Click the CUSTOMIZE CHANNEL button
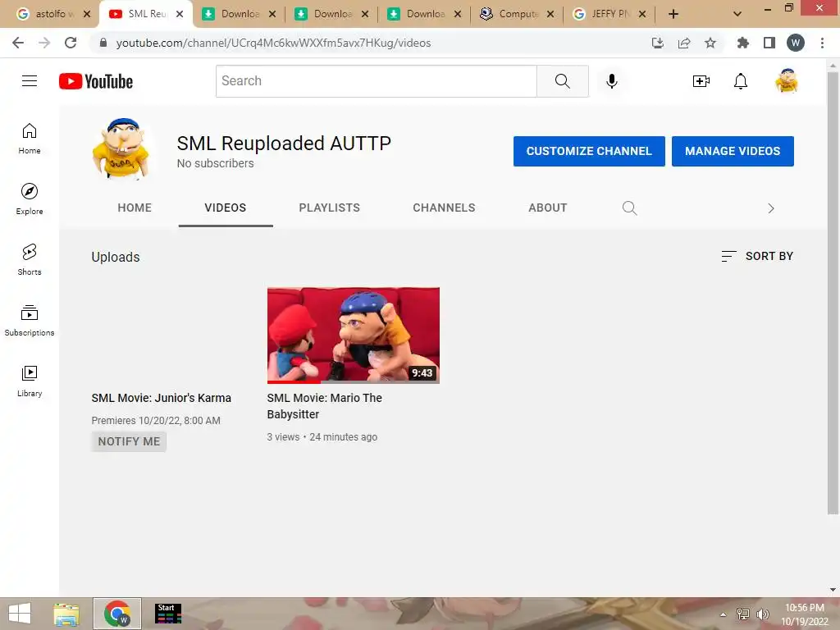 [589, 151]
